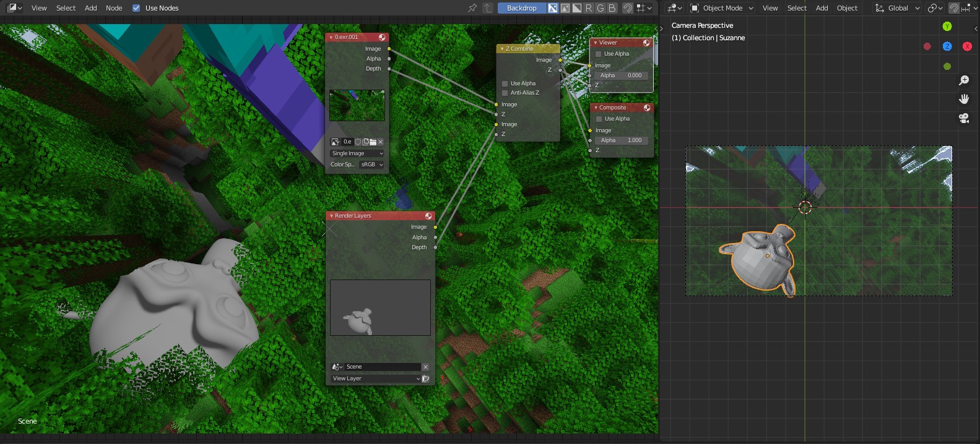Expand the View Layer dropdown

coord(376,378)
